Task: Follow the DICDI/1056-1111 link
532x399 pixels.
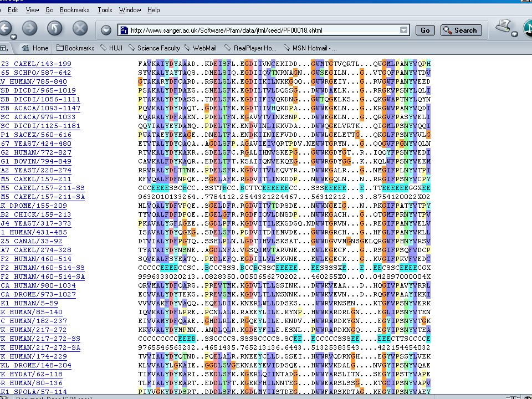Action: 40,99
